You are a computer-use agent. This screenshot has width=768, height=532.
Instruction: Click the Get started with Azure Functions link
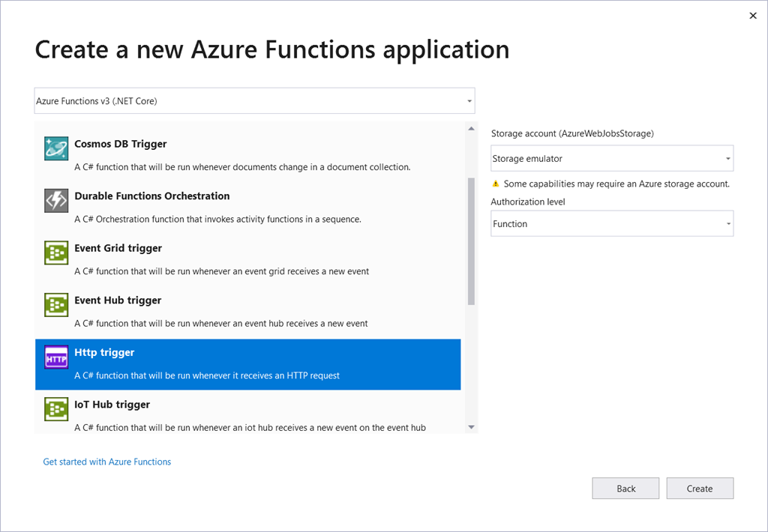pyautogui.click(x=106, y=462)
